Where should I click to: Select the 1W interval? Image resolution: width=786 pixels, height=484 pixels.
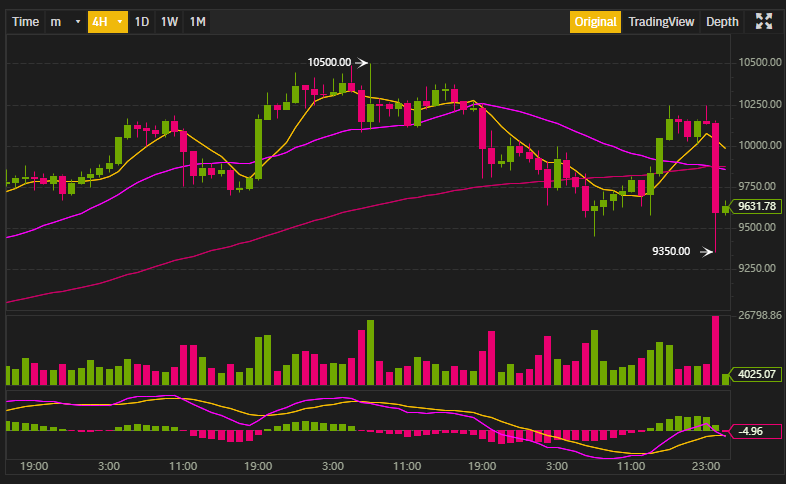coord(170,21)
